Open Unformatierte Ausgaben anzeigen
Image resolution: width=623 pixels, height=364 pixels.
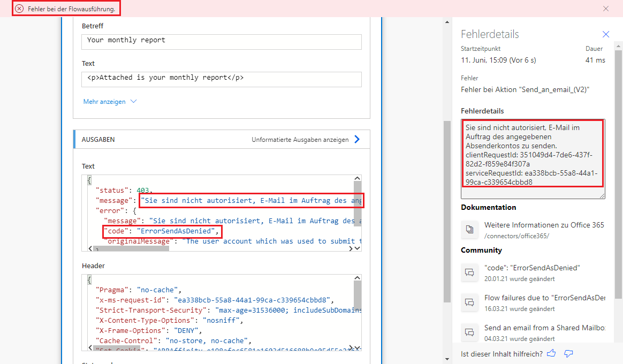[300, 140]
